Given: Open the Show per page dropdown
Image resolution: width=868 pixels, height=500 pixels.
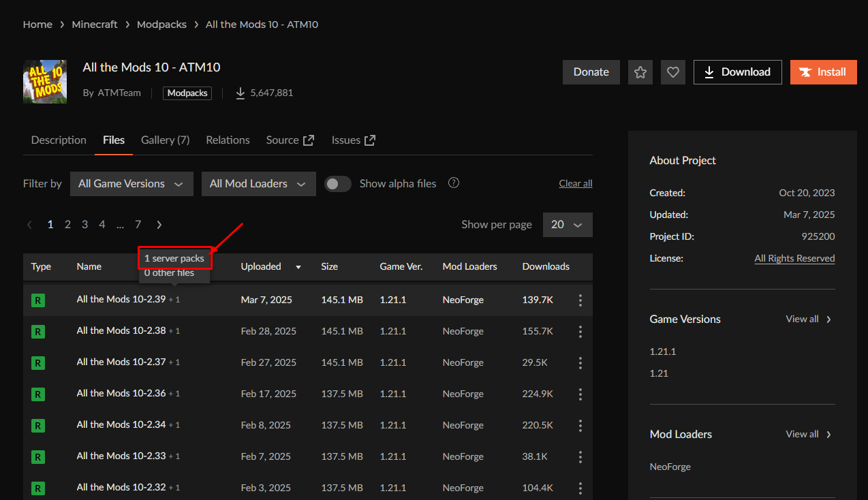Looking at the screenshot, I should point(567,225).
